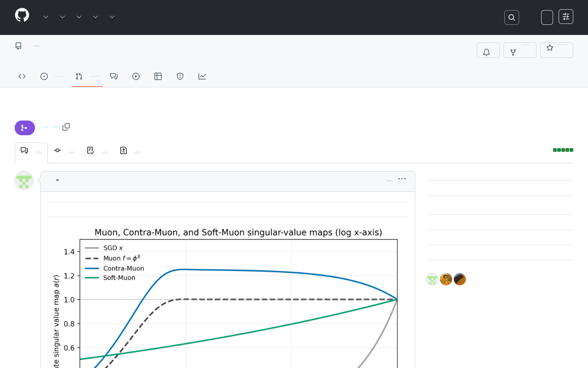Open the GitHub homepage logo
This screenshot has height=368, width=588.
point(22,15)
